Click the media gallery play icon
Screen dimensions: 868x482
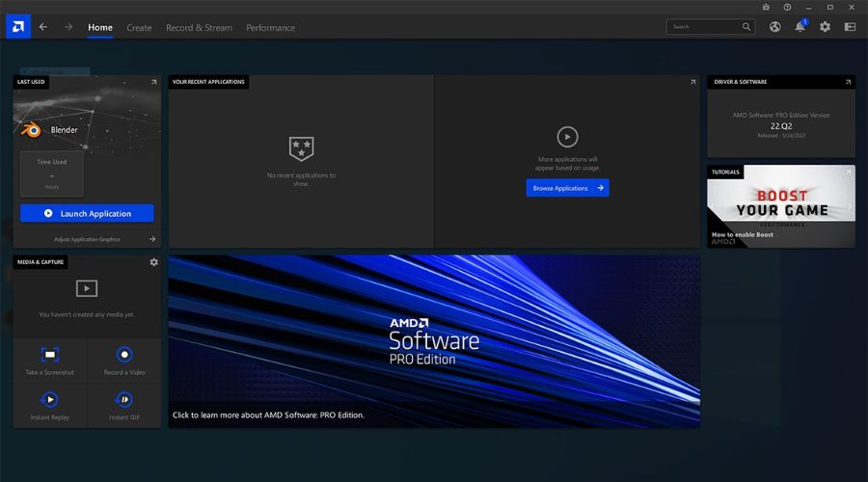click(87, 288)
